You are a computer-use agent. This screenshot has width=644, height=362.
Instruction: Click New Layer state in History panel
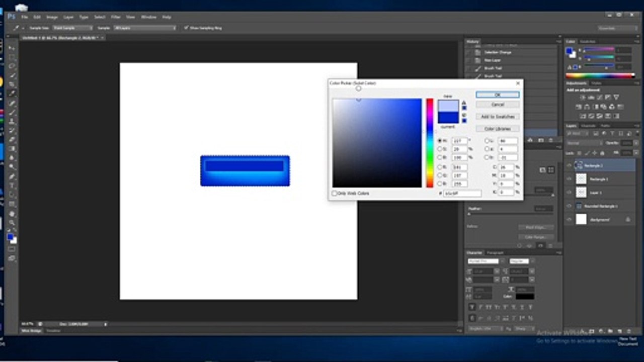493,60
